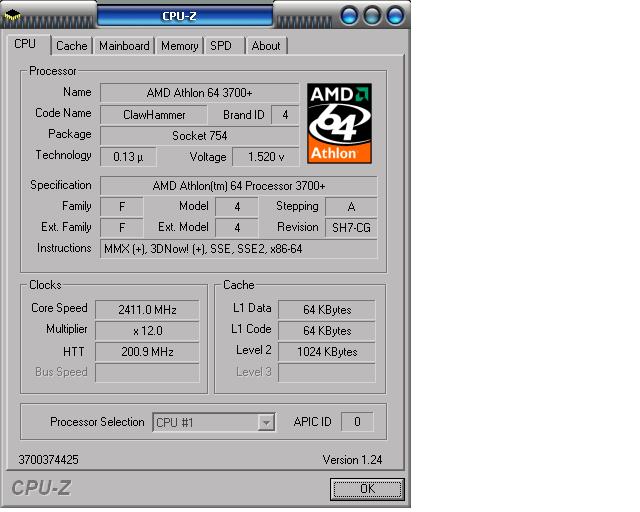
Task: Click the L1 Code value 64 KBytes
Action: (x=327, y=331)
